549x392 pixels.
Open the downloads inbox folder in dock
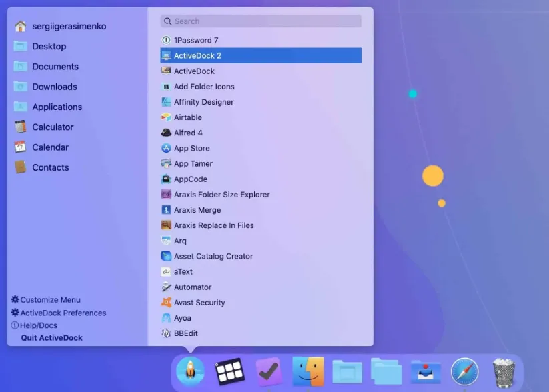point(426,371)
